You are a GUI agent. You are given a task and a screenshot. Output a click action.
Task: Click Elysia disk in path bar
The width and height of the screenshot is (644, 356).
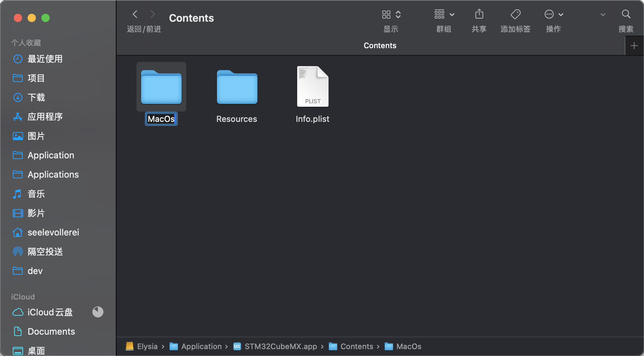pos(147,346)
